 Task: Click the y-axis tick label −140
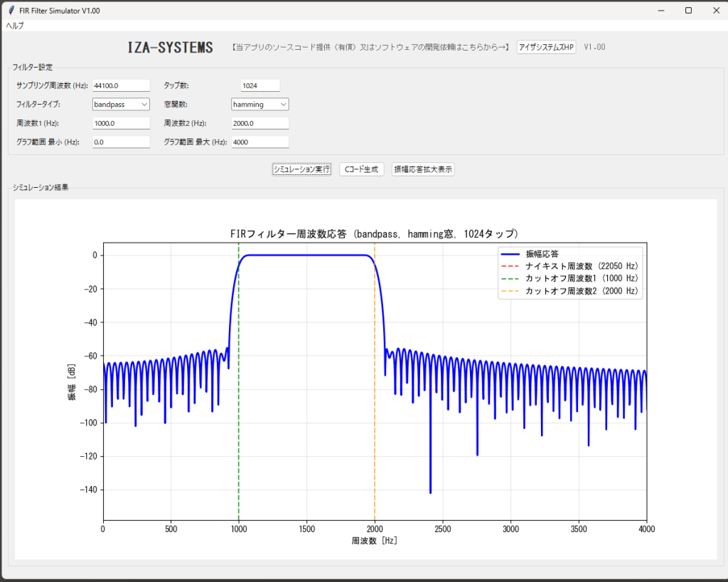click(88, 490)
